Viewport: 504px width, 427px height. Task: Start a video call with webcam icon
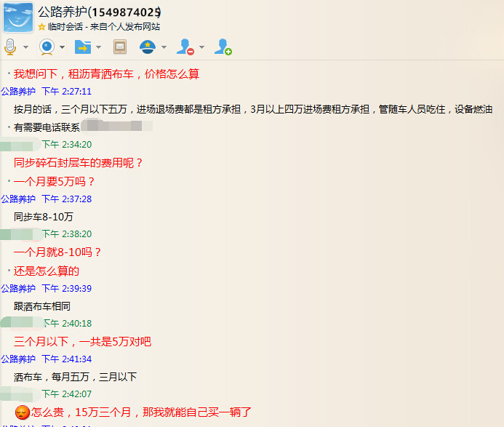point(47,47)
